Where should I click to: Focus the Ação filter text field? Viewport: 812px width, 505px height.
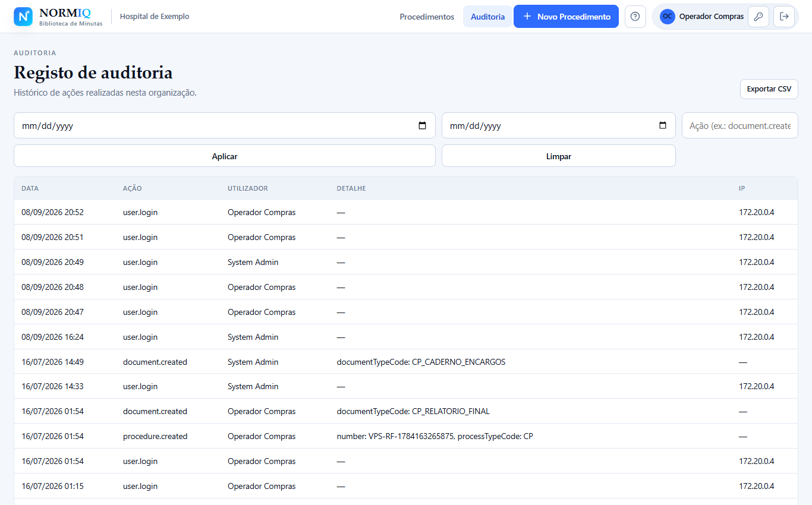click(740, 126)
